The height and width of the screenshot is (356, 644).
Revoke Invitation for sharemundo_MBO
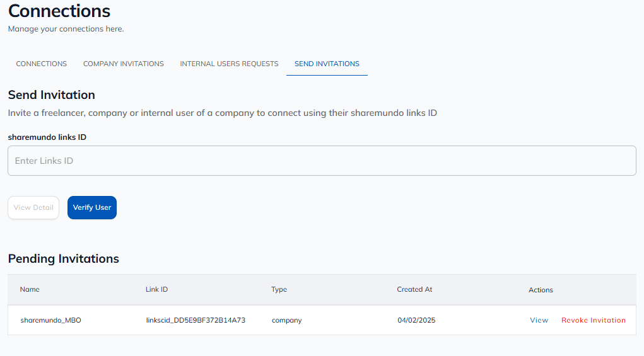pyautogui.click(x=593, y=320)
